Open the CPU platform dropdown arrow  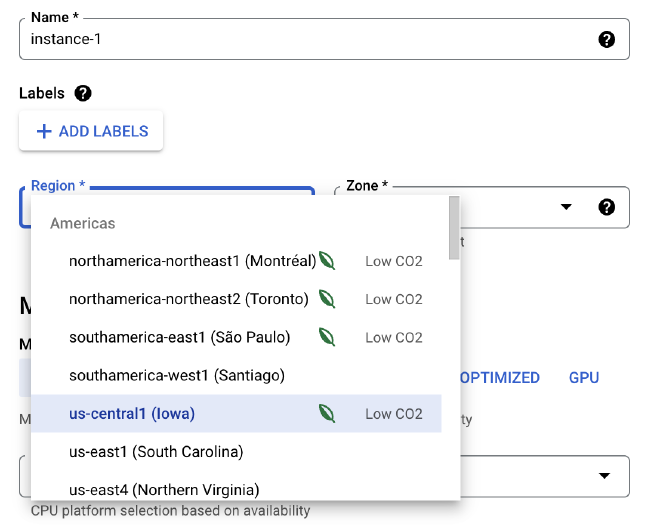coord(604,476)
